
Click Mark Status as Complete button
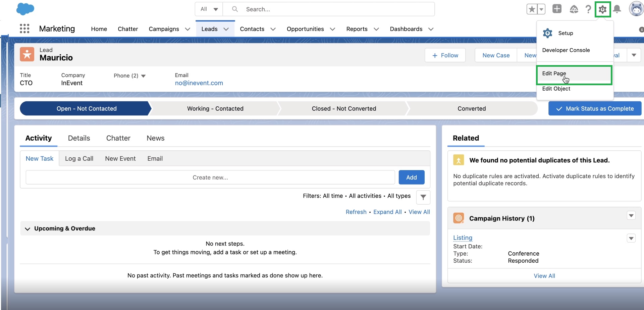[x=595, y=109]
